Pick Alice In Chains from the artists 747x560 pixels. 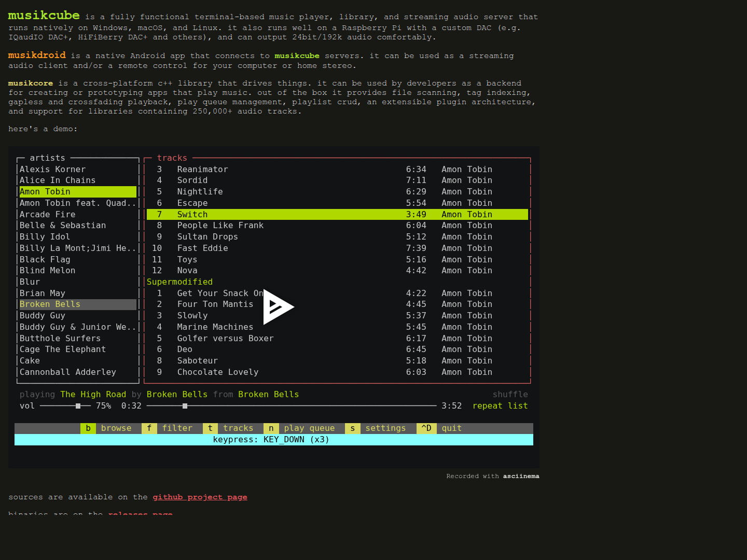click(x=78, y=180)
